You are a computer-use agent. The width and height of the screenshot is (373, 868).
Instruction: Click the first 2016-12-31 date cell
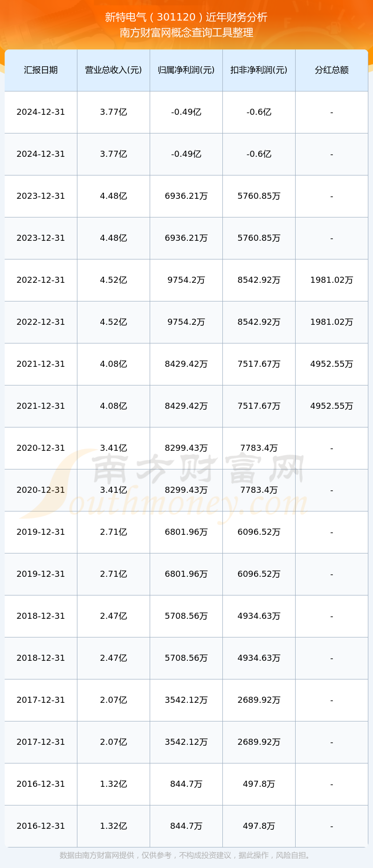41,784
